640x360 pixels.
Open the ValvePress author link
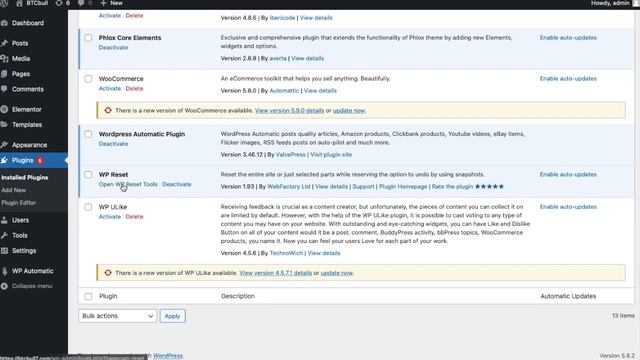coord(291,155)
